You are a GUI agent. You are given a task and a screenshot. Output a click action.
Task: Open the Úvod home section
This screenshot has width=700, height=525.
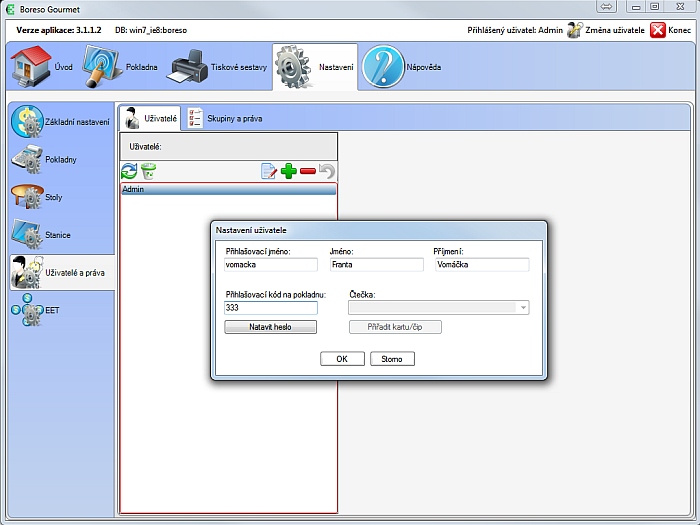[40, 67]
